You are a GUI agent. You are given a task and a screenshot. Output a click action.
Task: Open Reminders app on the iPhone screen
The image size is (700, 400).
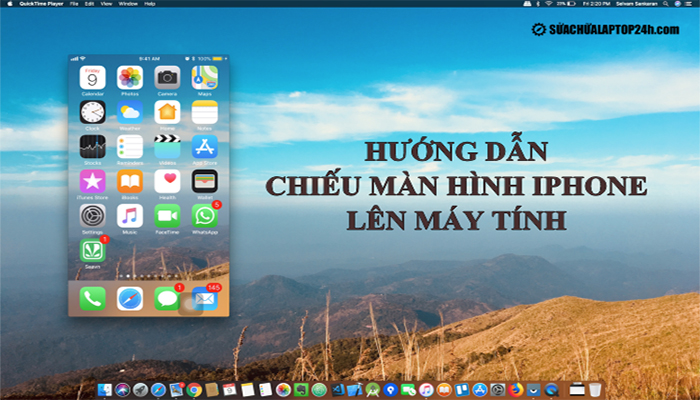(x=130, y=146)
